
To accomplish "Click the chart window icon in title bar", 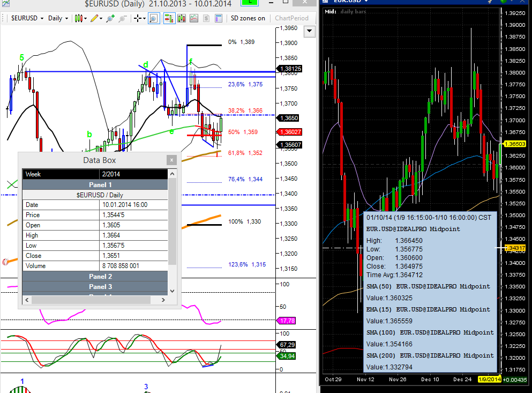I will coord(5,3).
